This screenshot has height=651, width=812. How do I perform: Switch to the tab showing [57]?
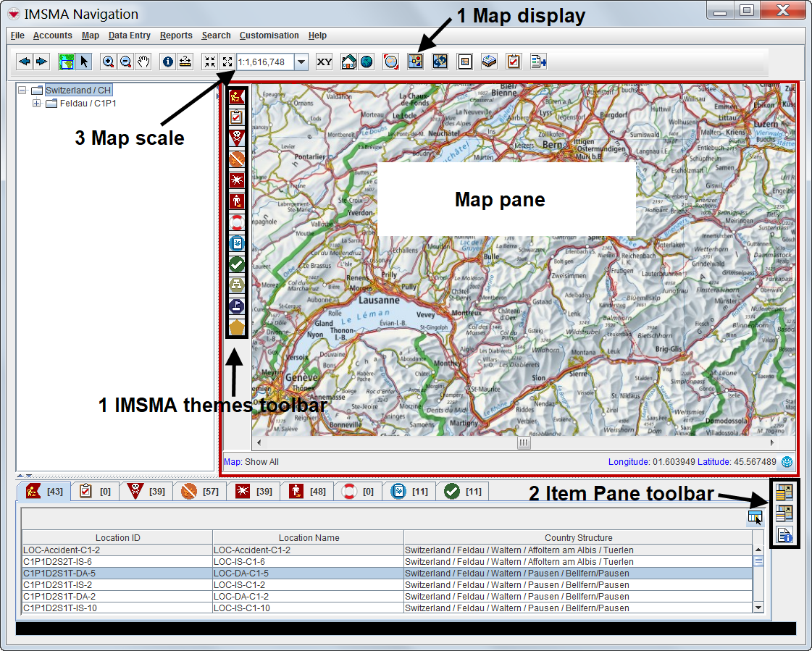[200, 492]
